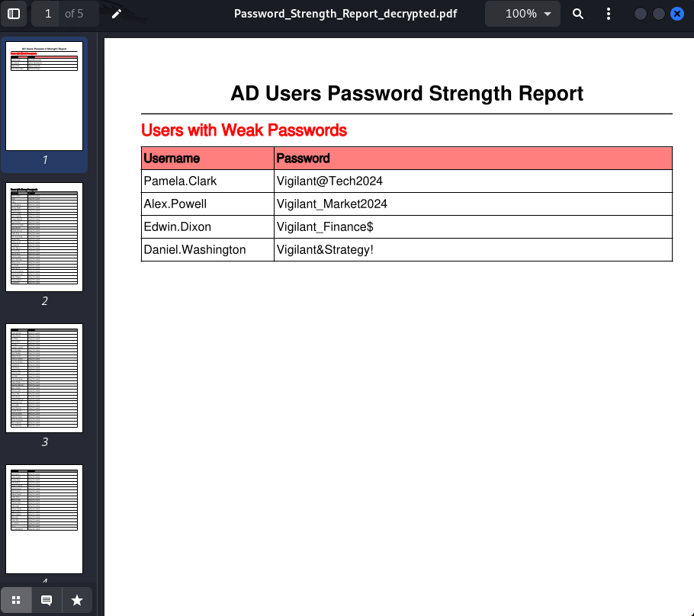This screenshot has width=694, height=616.
Task: Switch to annotations comments tab
Action: [x=47, y=600]
